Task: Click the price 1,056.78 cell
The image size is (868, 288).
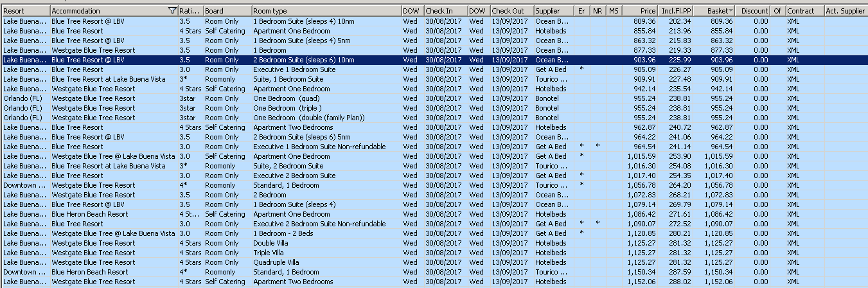Action: point(640,185)
